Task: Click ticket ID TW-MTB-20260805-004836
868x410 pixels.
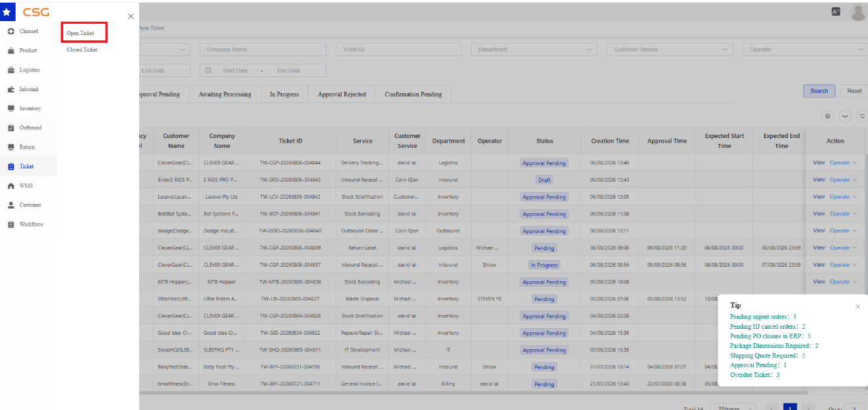Action: coord(290,282)
